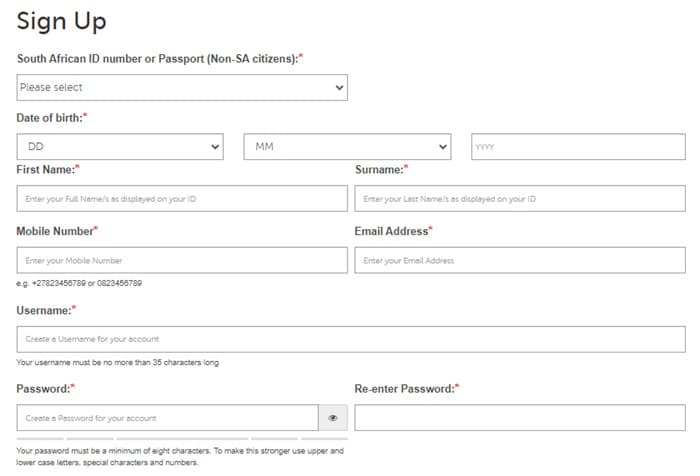
Task: Click the mobile number example hint text
Action: click(x=79, y=284)
